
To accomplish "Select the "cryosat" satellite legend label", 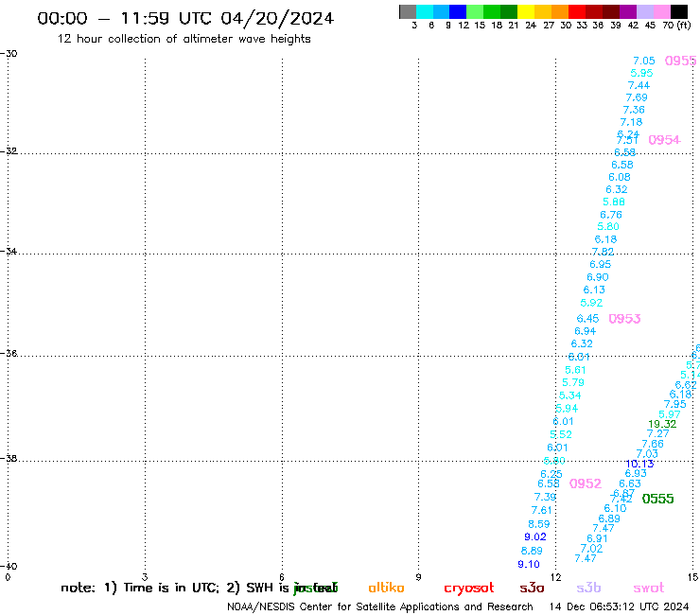I will [x=469, y=589].
